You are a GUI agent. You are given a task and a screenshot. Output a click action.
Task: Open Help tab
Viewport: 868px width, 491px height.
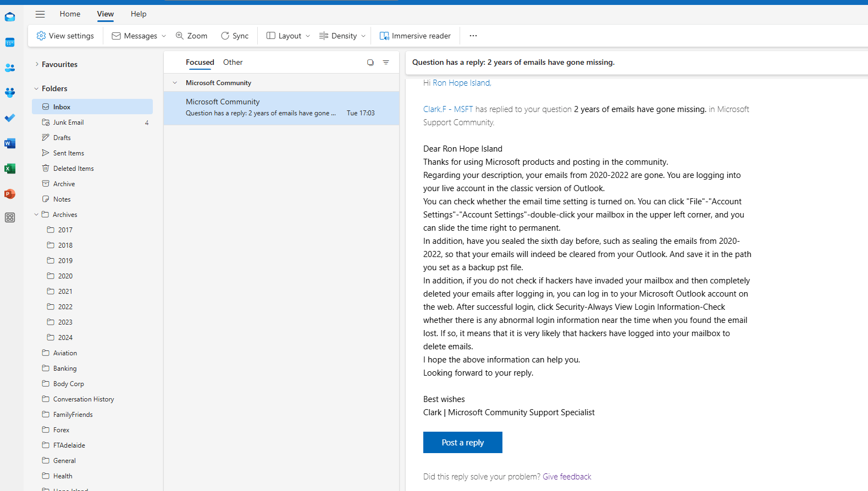pyautogui.click(x=139, y=14)
